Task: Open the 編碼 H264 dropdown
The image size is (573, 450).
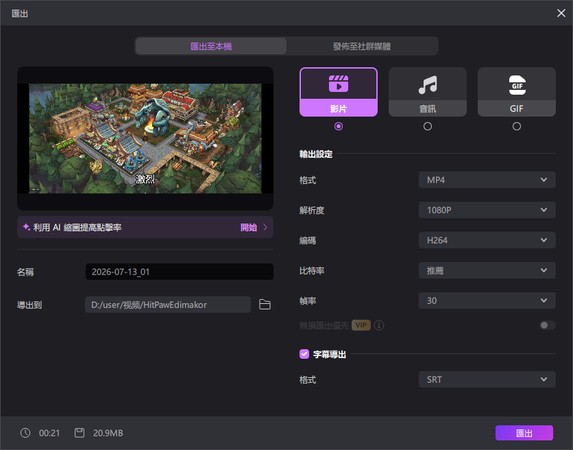Action: point(487,240)
